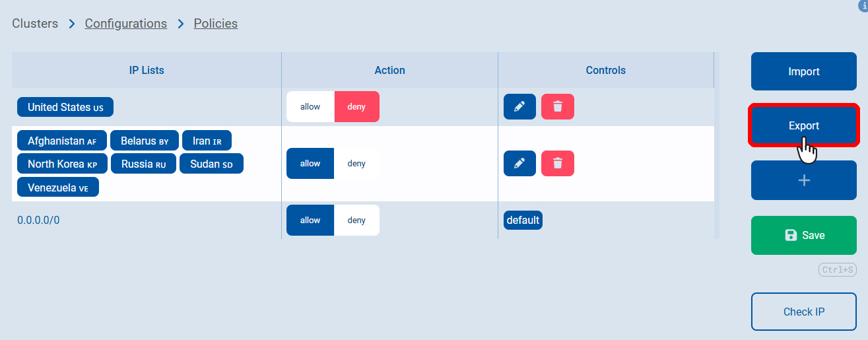
Task: Go to the Policies breadcrumb link
Action: (216, 24)
